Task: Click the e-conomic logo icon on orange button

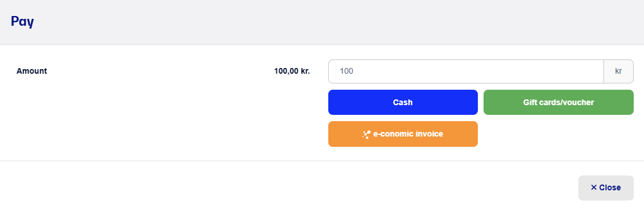Action: coord(367,134)
